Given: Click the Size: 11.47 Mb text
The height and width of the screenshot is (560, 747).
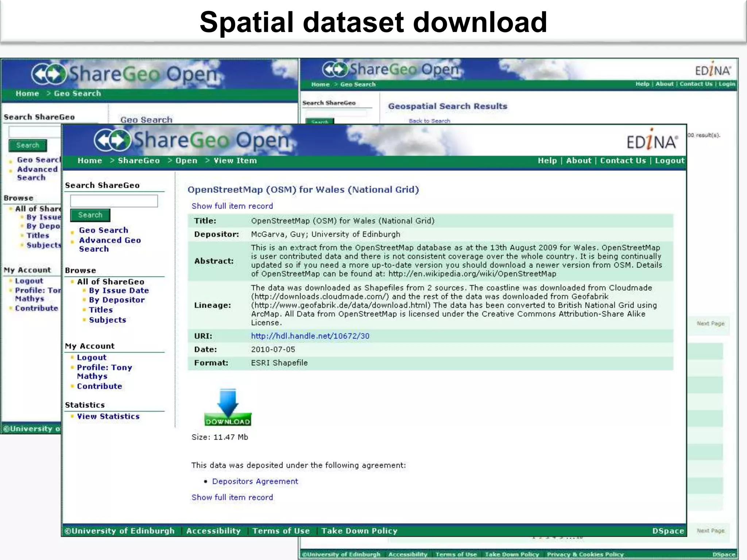Looking at the screenshot, I should click(x=220, y=437).
